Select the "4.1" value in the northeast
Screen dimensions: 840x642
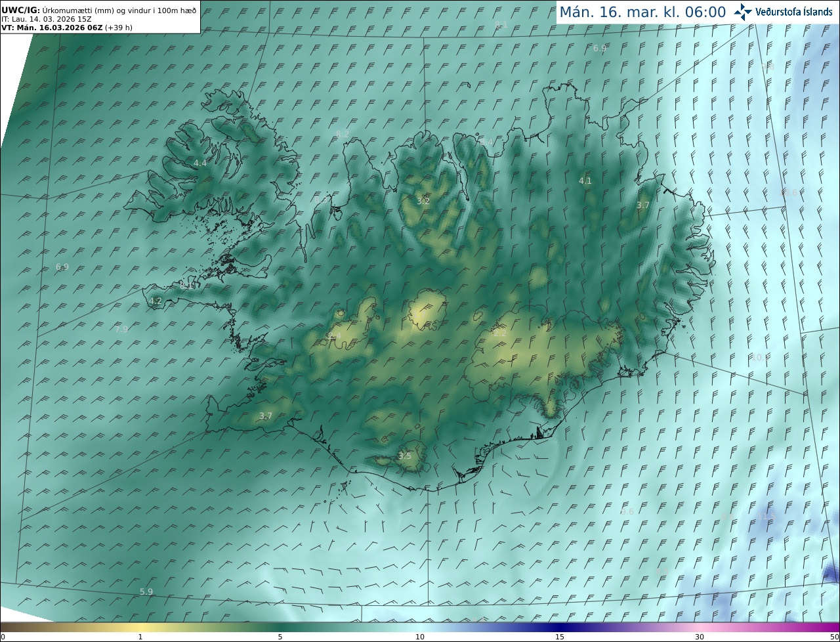[585, 181]
